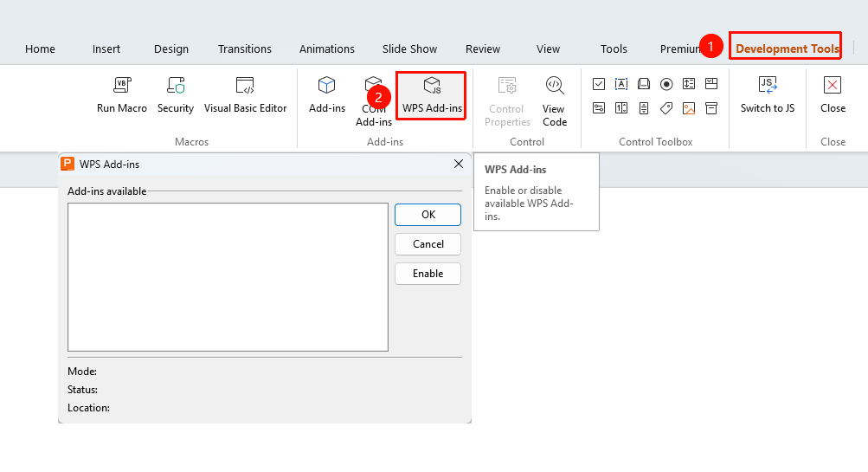
Task: Click the 'Status:' label
Action: click(x=82, y=390)
